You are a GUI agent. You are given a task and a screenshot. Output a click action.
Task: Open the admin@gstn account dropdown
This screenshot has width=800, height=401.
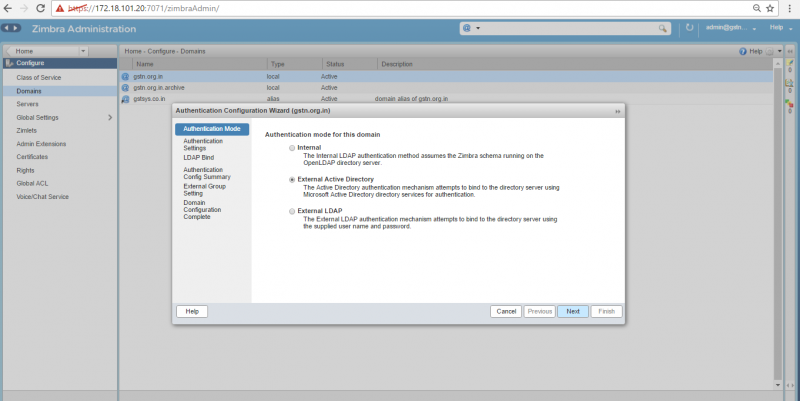pyautogui.click(x=755, y=29)
